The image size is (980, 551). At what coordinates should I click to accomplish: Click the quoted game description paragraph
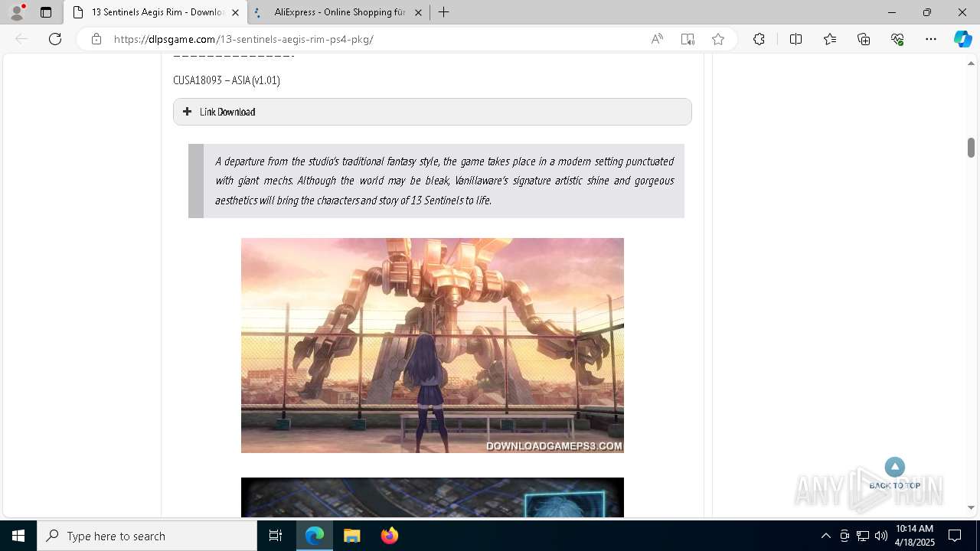tap(444, 181)
